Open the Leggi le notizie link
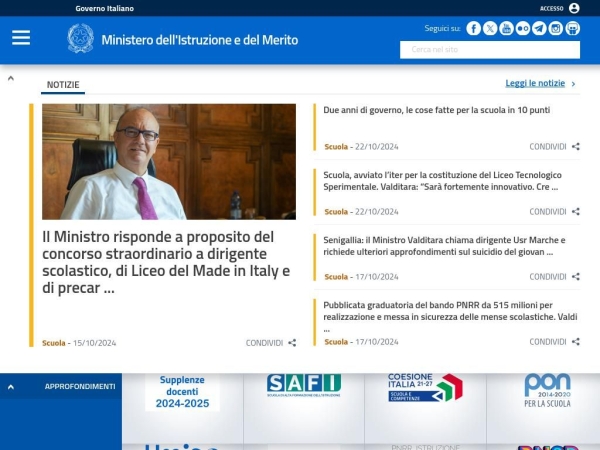 (535, 83)
